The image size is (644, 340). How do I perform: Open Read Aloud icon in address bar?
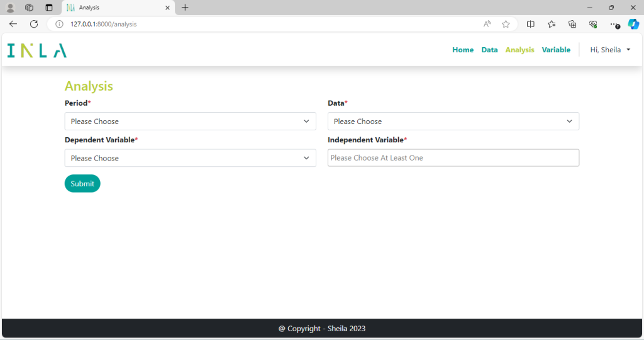point(487,25)
